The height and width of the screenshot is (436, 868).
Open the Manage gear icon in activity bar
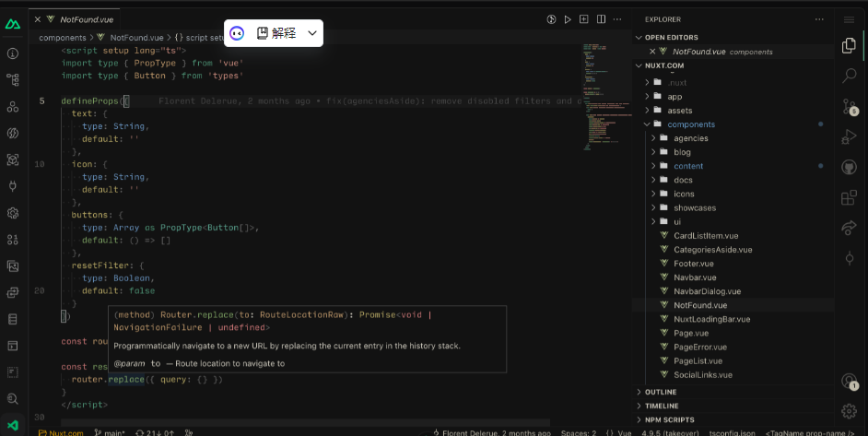coord(850,411)
